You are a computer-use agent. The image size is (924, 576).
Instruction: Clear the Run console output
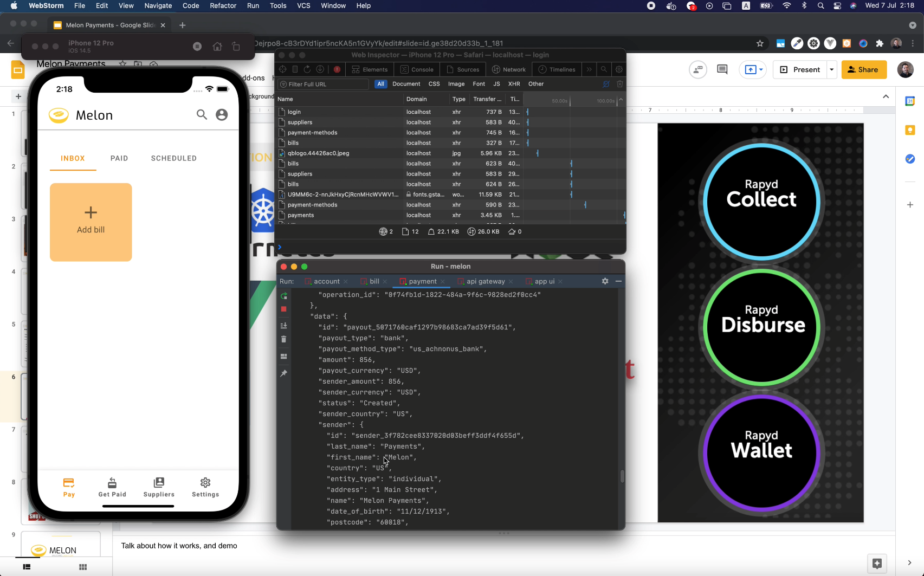click(x=283, y=339)
